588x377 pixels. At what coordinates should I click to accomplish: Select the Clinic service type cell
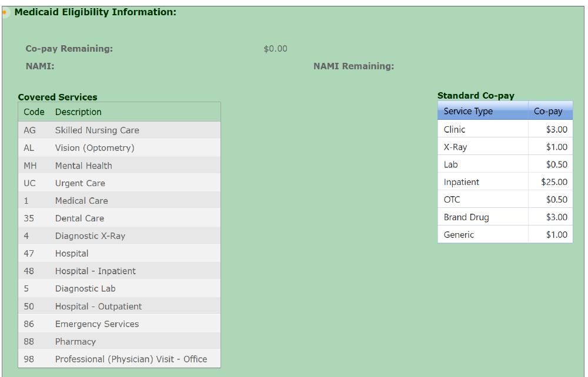coord(483,129)
